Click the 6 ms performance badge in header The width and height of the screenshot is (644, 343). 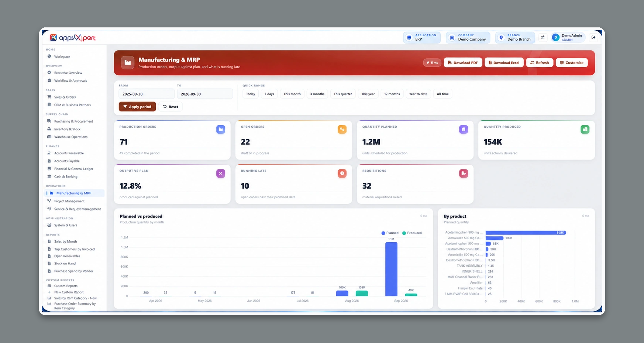point(432,63)
